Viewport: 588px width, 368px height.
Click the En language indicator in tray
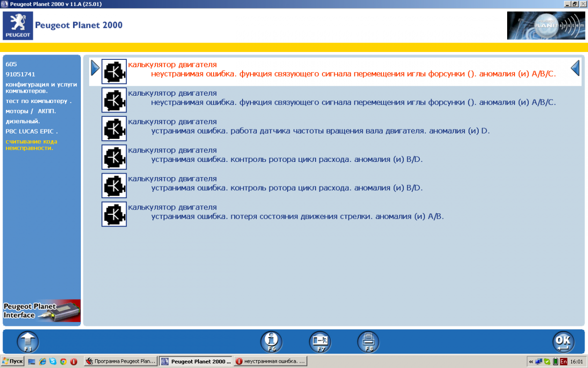click(x=563, y=361)
